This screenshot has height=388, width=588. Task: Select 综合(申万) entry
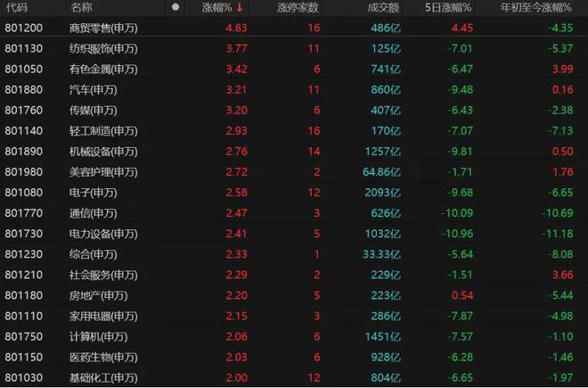94,254
